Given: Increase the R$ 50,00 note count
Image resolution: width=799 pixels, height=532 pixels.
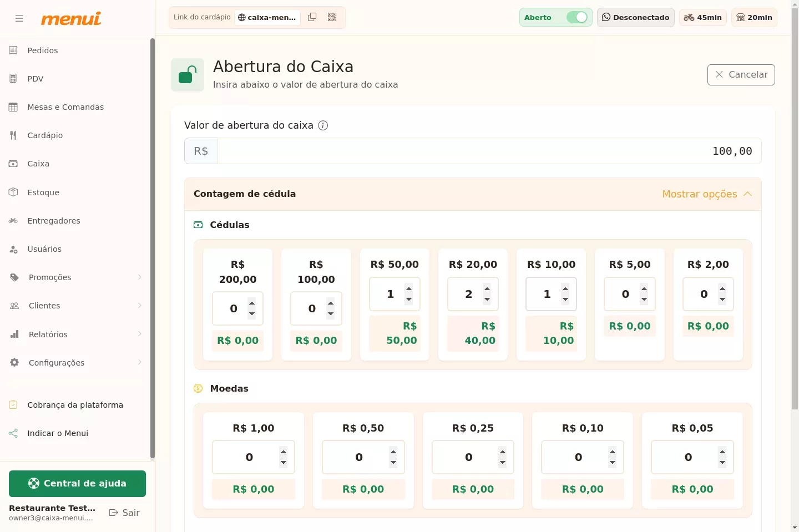Looking at the screenshot, I should [409, 288].
